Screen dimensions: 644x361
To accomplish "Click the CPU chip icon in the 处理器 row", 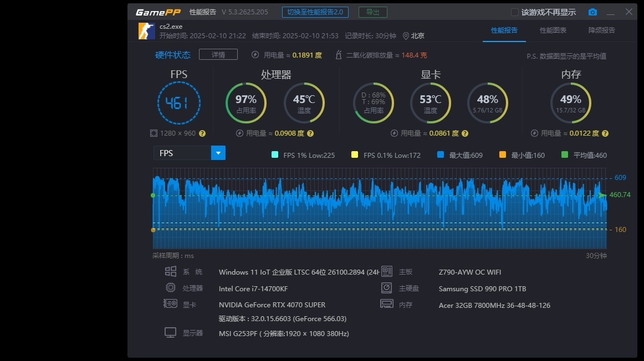I will (171, 287).
